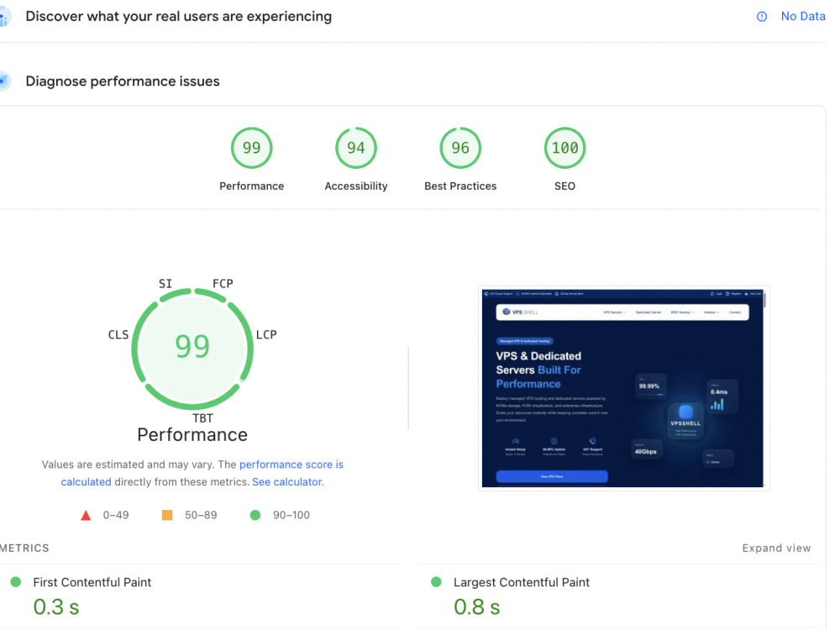Click the TBT label on the gauge
Screen dimensions: 840x630
click(202, 418)
